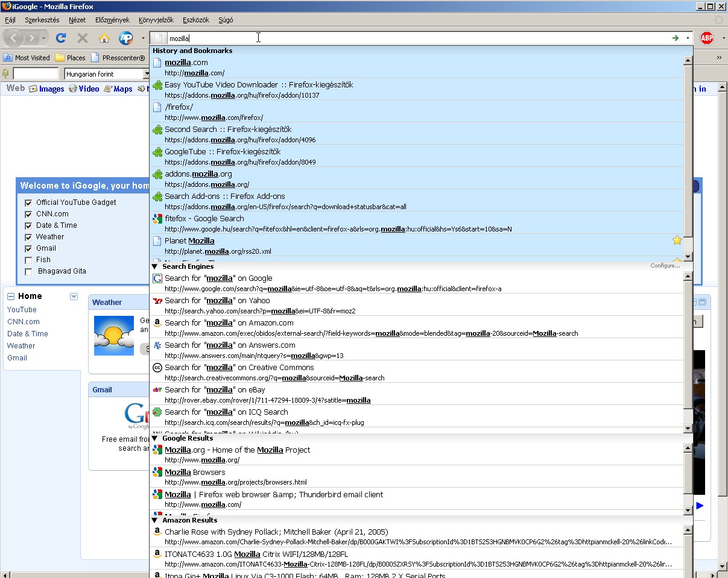Open the Hungarian forint currency dropdown

tap(146, 74)
